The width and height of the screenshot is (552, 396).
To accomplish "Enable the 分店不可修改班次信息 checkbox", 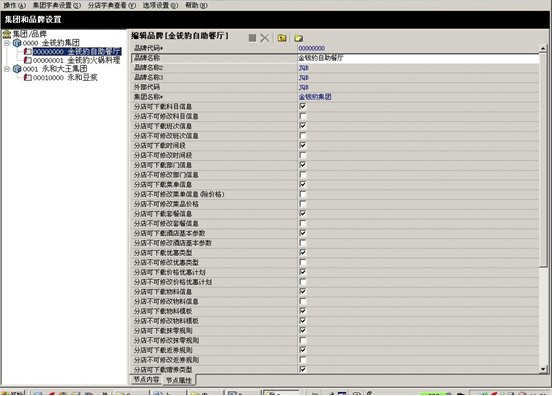I will pyautogui.click(x=303, y=136).
